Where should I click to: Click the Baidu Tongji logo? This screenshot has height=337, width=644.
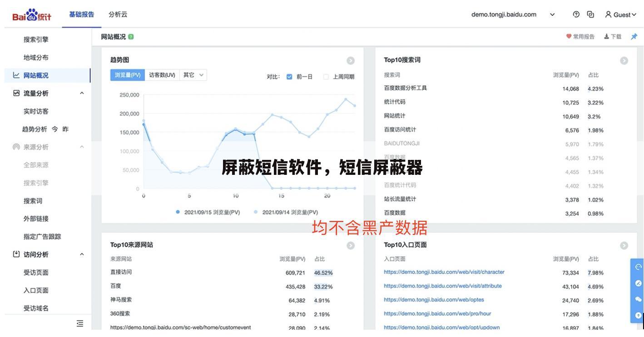(32, 15)
